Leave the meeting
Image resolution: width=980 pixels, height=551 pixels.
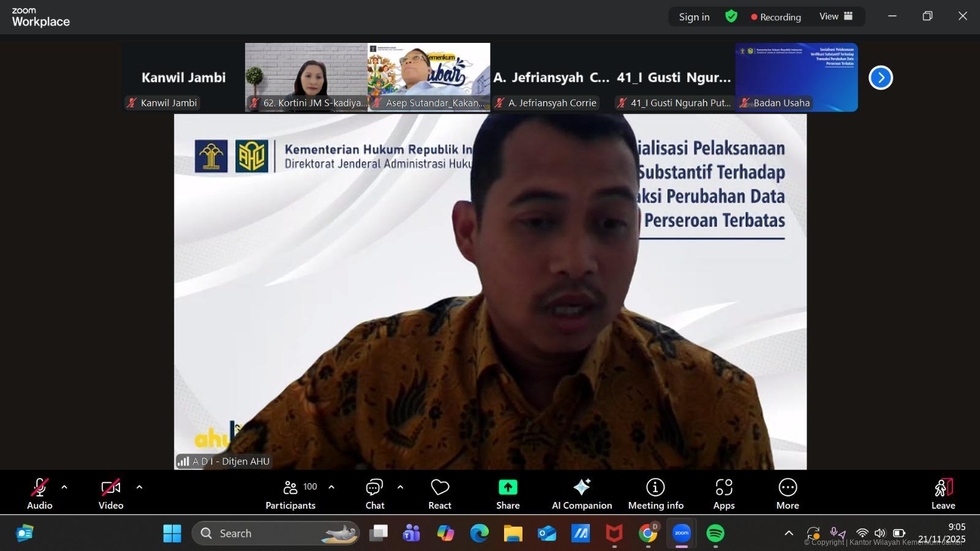point(943,493)
